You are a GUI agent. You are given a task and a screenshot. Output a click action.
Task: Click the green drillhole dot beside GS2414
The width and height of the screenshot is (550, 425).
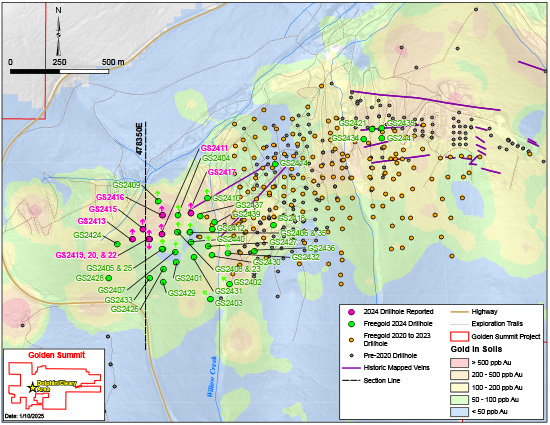click(x=275, y=164)
